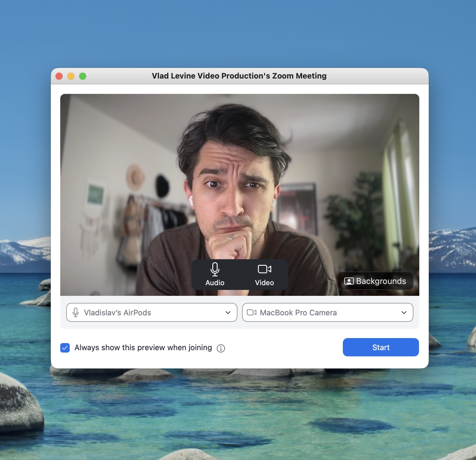Open the MacBook Pro Camera dropdown
The width and height of the screenshot is (476, 460).
click(x=327, y=312)
